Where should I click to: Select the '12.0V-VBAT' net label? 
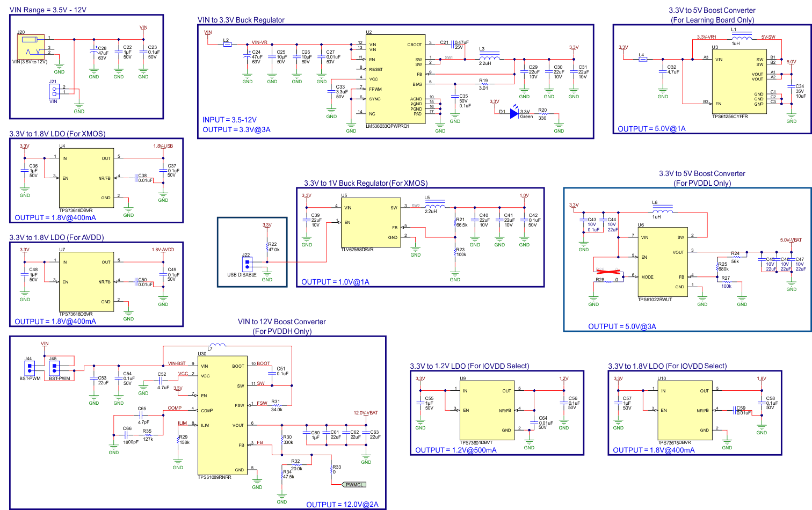coord(365,413)
